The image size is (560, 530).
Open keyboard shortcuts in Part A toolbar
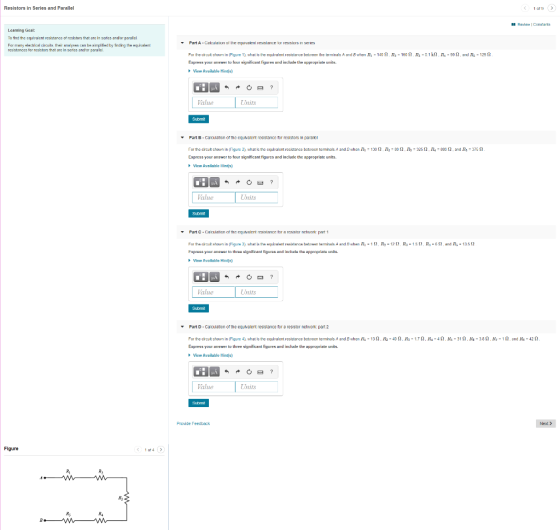click(260, 88)
